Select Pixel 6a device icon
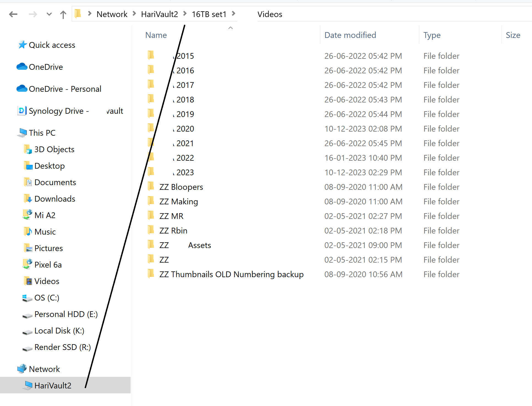The image size is (532, 406). pos(27,264)
